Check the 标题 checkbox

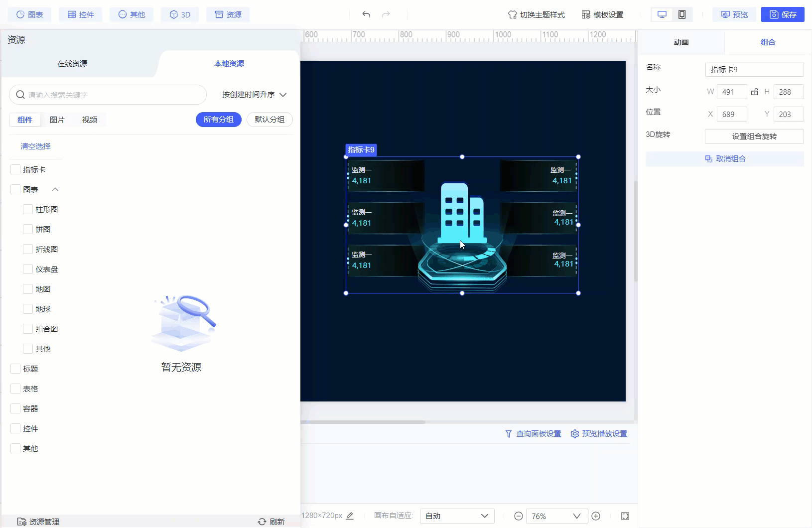click(x=15, y=369)
